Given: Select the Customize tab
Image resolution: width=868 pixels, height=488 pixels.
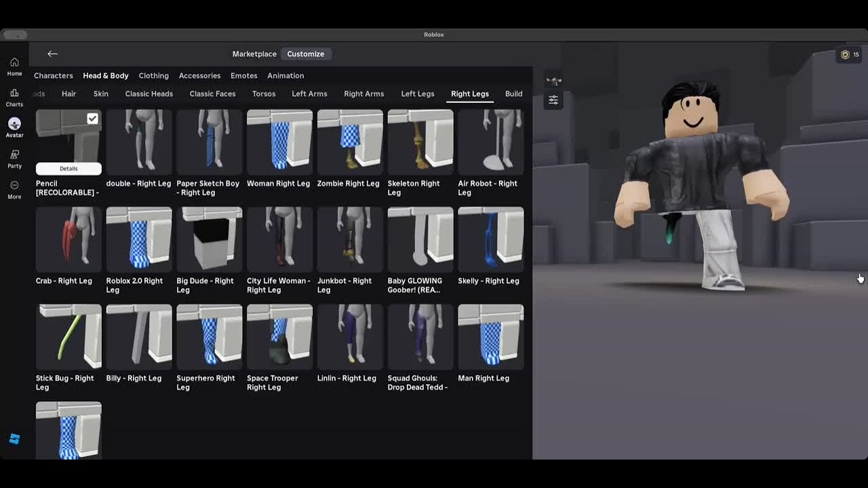Looking at the screenshot, I should (x=306, y=54).
